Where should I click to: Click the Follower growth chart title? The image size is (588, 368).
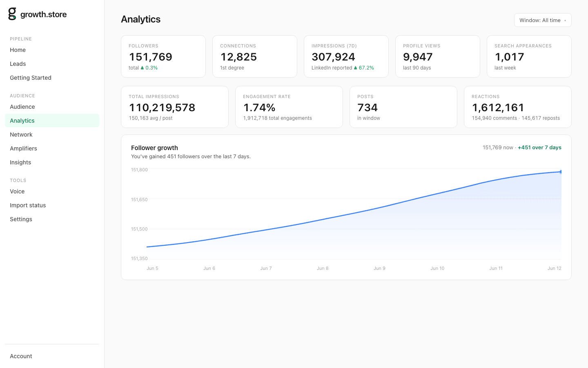tap(154, 148)
